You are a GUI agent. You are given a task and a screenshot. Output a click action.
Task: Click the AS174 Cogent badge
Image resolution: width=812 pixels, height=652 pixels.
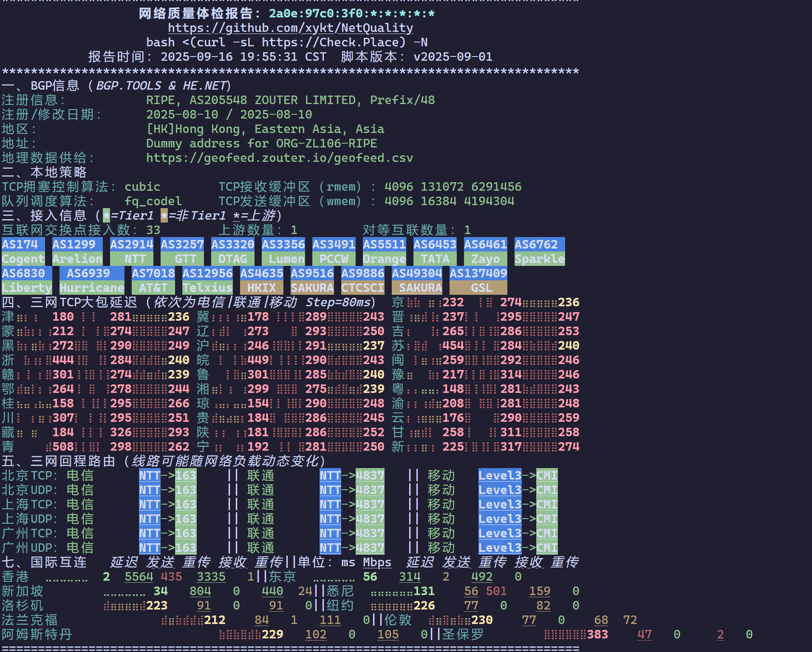pos(23,251)
